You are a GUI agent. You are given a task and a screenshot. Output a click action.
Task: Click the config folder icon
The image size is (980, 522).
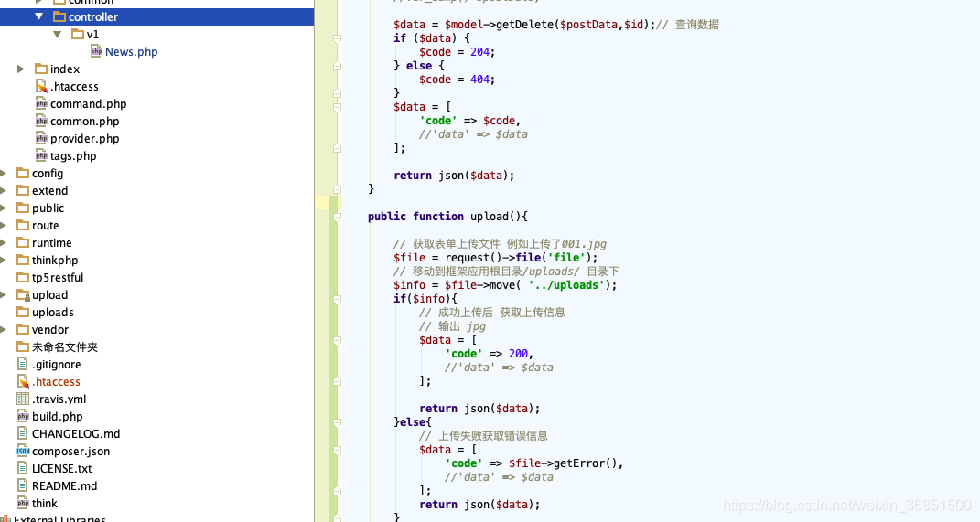tap(23, 173)
